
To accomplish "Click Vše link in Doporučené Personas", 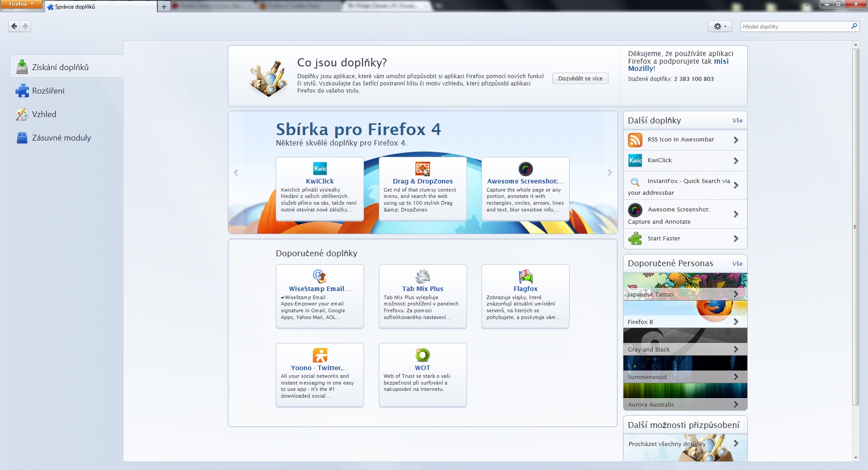I will point(737,263).
